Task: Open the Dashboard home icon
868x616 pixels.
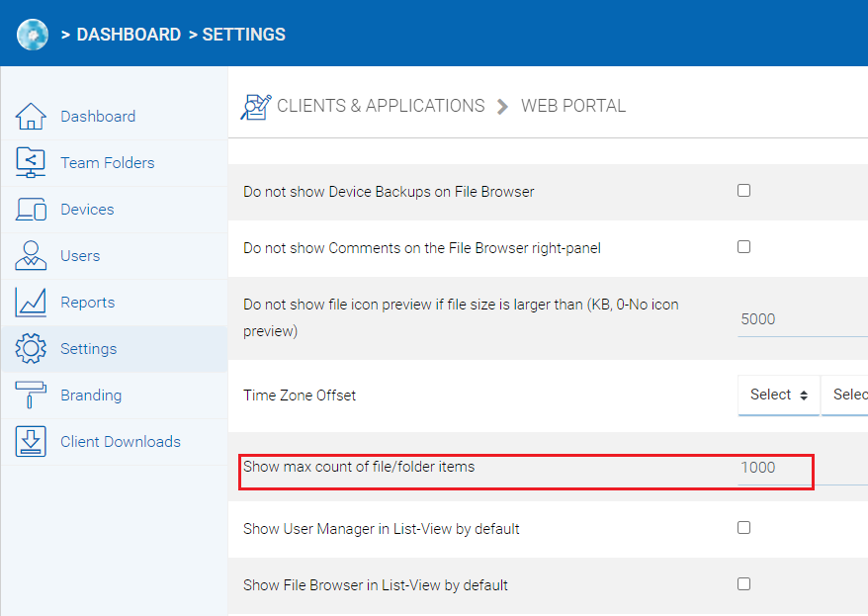Action: 31,117
